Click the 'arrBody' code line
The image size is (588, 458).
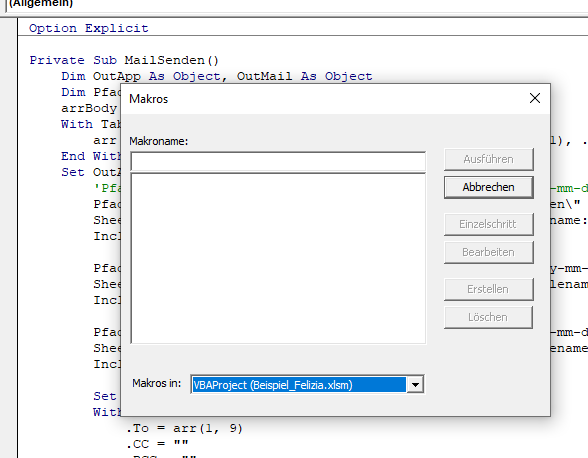90,108
